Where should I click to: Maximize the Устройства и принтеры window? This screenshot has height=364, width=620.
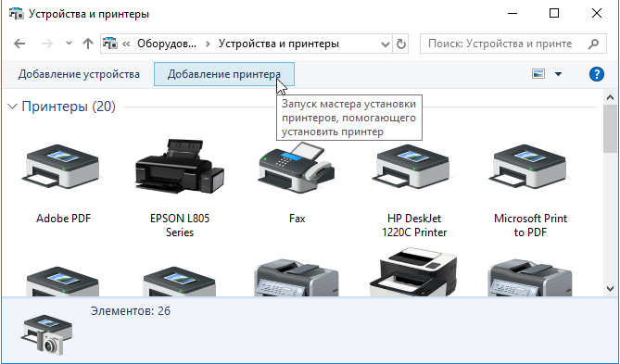coord(554,14)
